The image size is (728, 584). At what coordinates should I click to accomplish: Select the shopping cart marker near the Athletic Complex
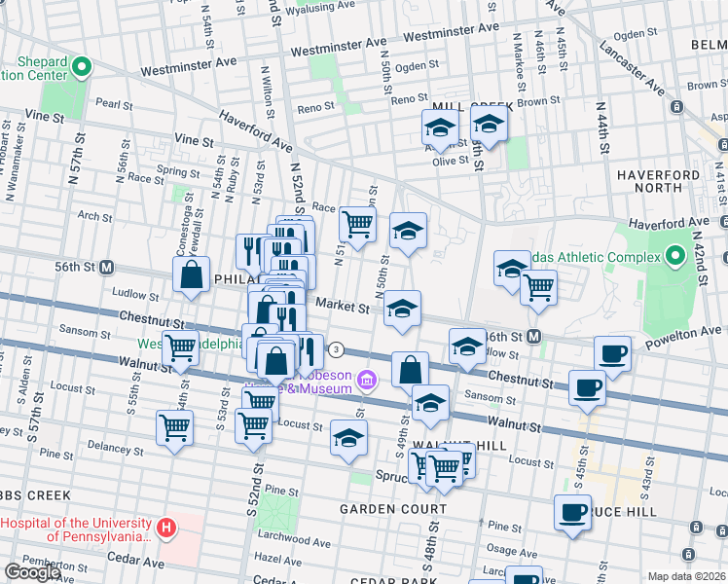click(538, 289)
